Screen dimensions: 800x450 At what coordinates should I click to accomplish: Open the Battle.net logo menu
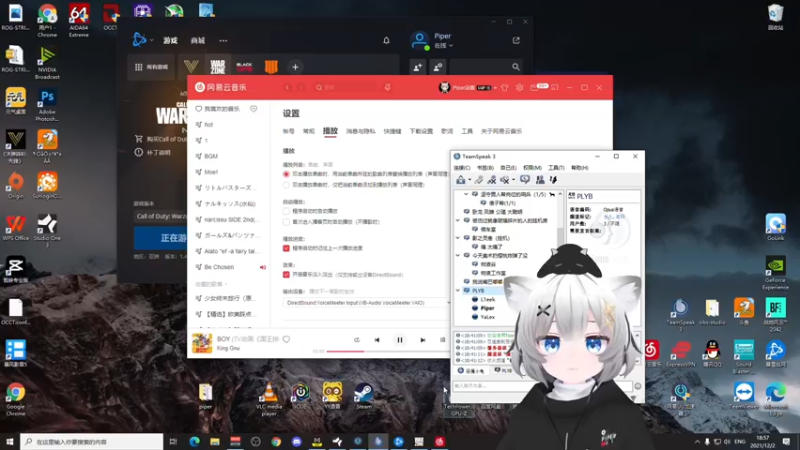pos(139,40)
